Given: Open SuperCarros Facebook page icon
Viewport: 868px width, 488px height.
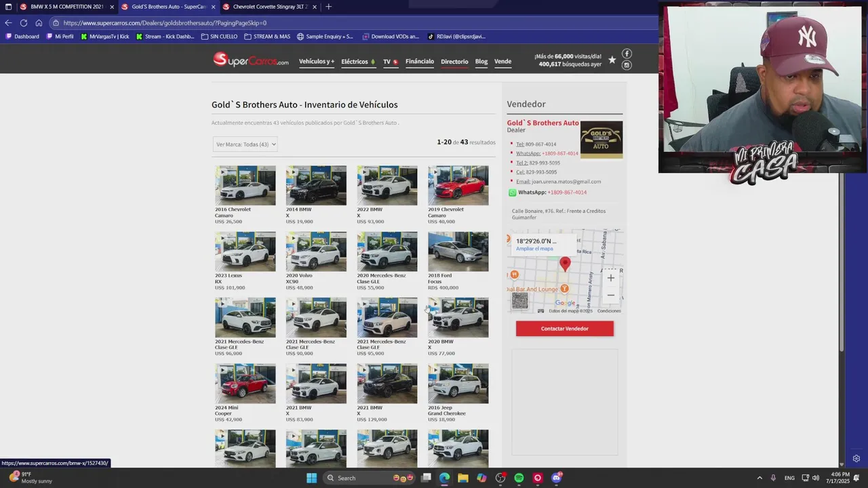Looking at the screenshot, I should tap(627, 54).
